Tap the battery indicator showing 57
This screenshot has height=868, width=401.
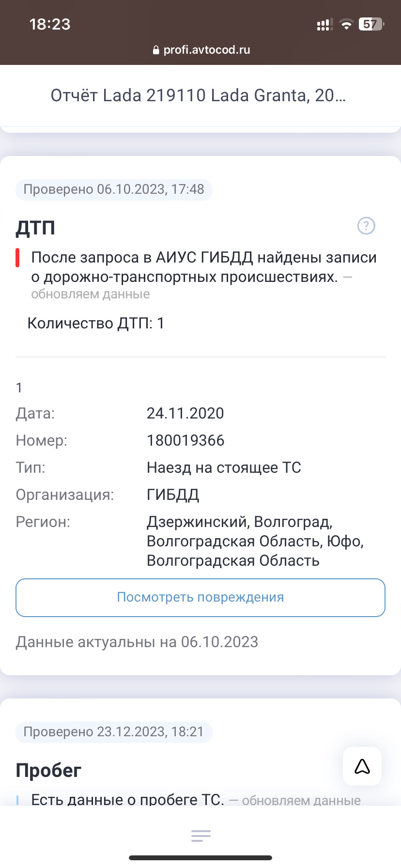click(370, 24)
